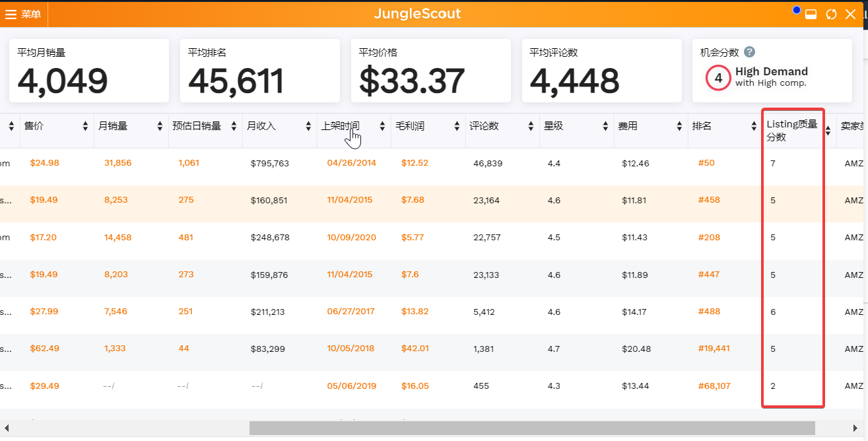Click the $24.98 price link
The image size is (868, 441).
tap(44, 163)
